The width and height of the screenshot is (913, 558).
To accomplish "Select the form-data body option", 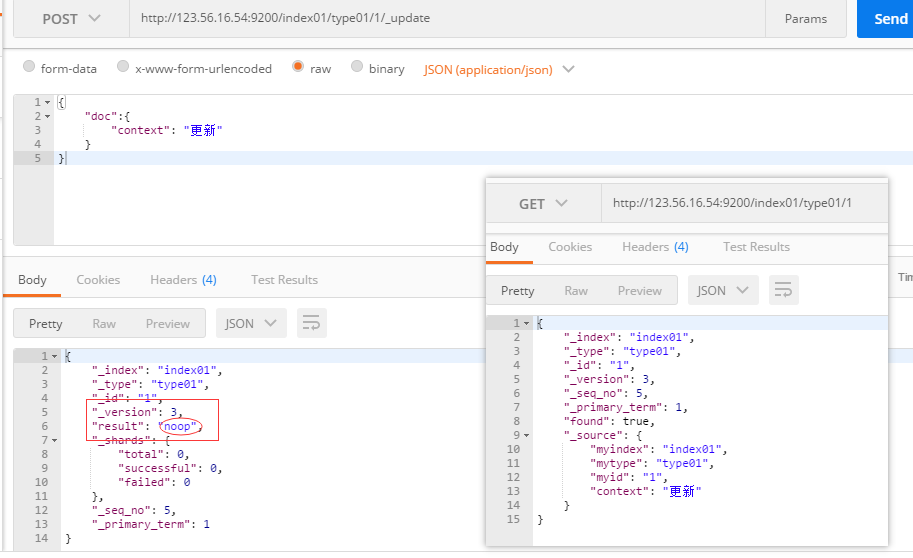I will tap(29, 66).
